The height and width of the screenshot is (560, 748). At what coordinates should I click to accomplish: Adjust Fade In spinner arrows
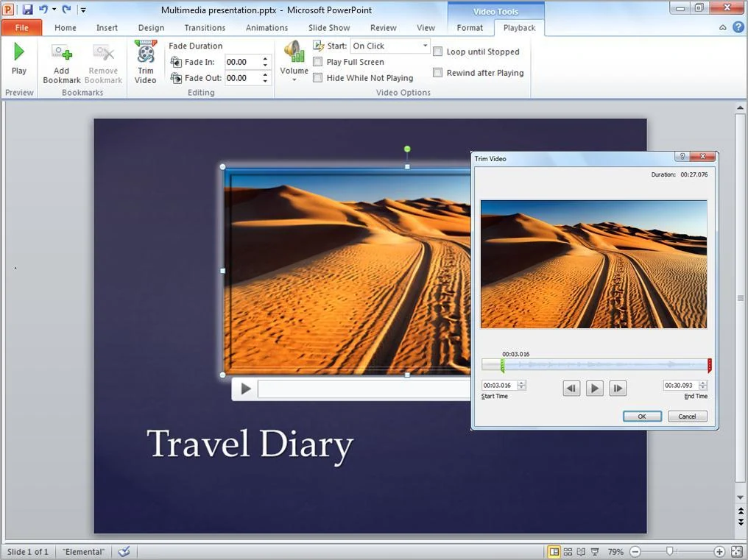[x=265, y=62]
